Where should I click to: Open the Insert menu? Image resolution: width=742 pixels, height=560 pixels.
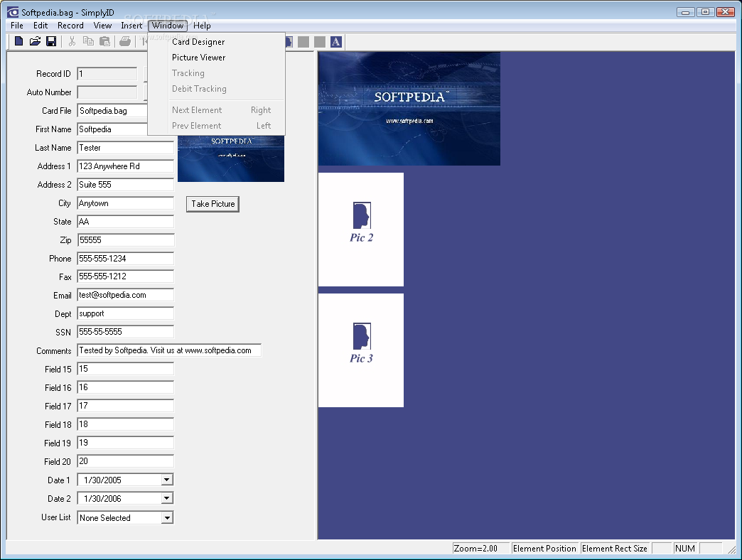point(131,26)
